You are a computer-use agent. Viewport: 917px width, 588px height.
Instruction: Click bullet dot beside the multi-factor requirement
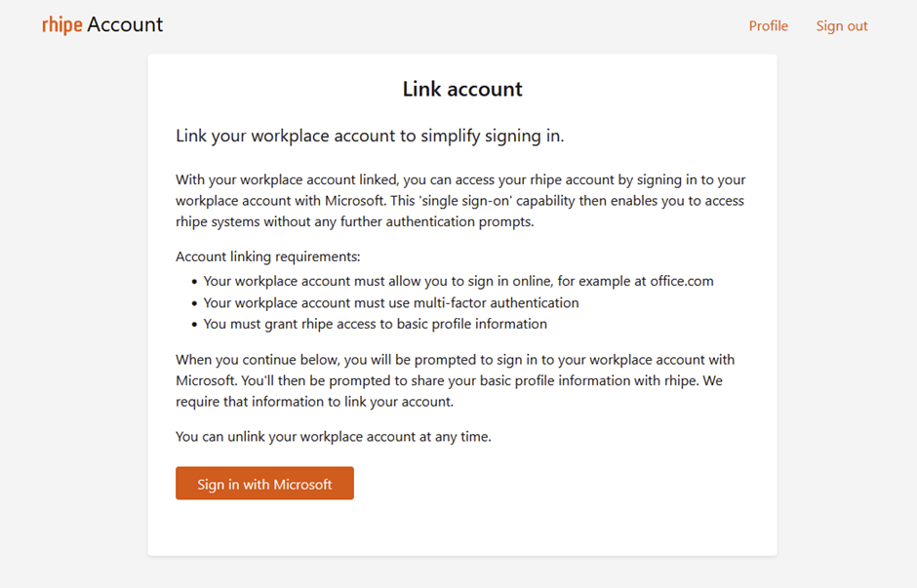194,303
